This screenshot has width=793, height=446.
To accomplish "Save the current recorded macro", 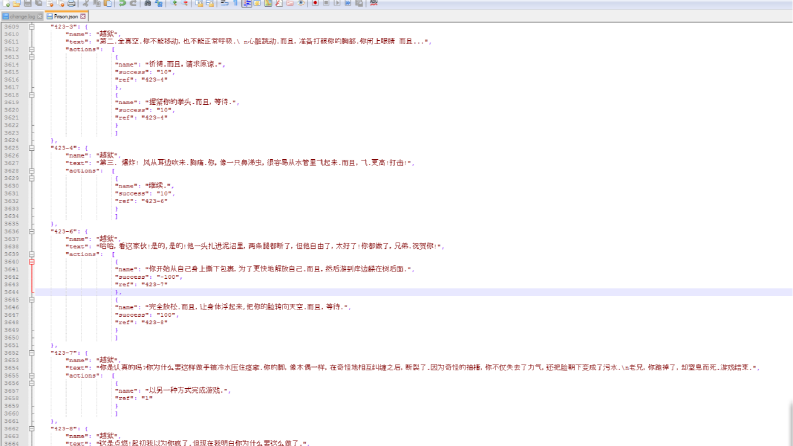I will coord(359,3).
